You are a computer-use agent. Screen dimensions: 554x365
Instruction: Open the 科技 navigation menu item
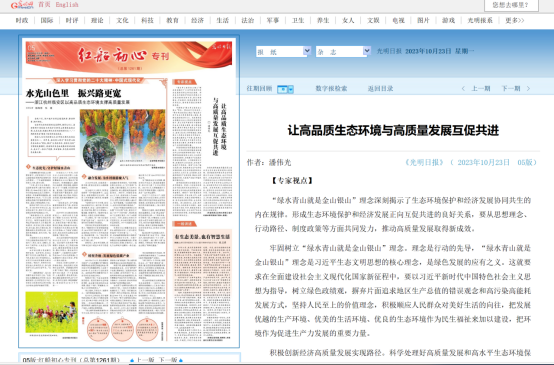[x=147, y=20]
